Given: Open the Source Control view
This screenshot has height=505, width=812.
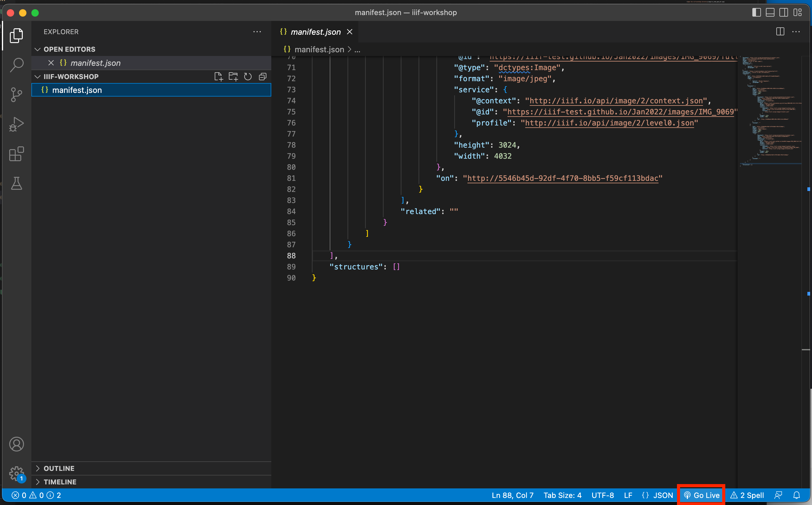Looking at the screenshot, I should click(16, 94).
